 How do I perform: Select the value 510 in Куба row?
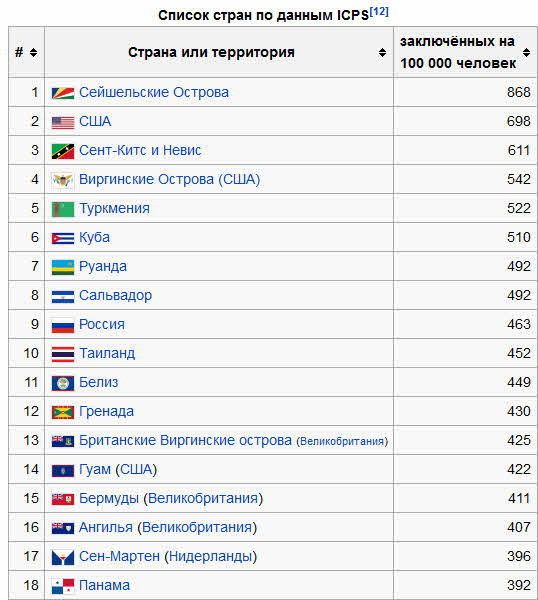(518, 237)
